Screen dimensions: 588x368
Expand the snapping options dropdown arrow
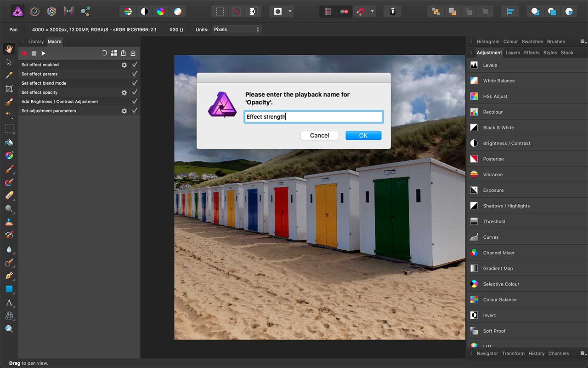372,11
